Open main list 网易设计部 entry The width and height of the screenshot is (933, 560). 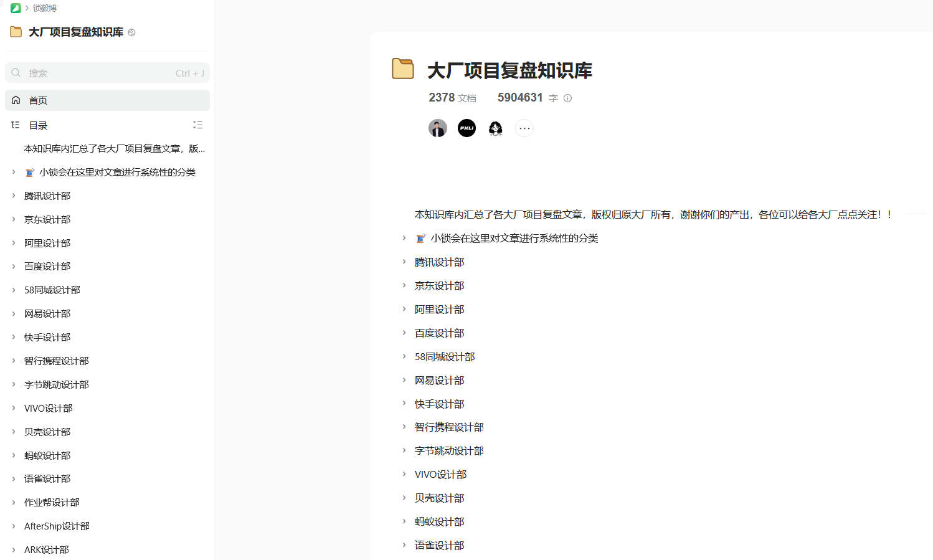point(440,381)
